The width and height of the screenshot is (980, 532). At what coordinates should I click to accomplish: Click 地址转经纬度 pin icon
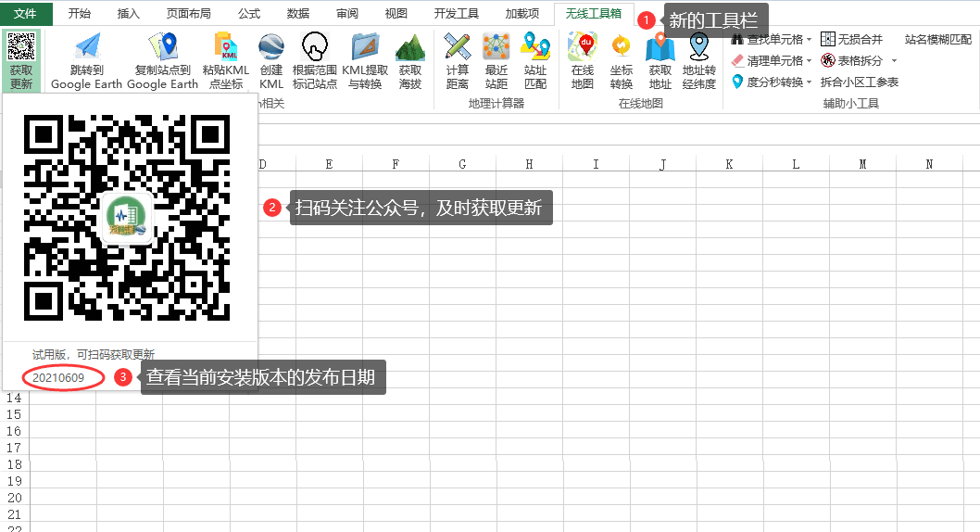point(698,47)
